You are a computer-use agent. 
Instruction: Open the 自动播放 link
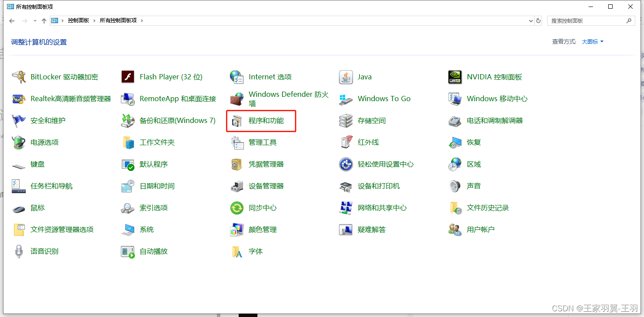coord(154,252)
